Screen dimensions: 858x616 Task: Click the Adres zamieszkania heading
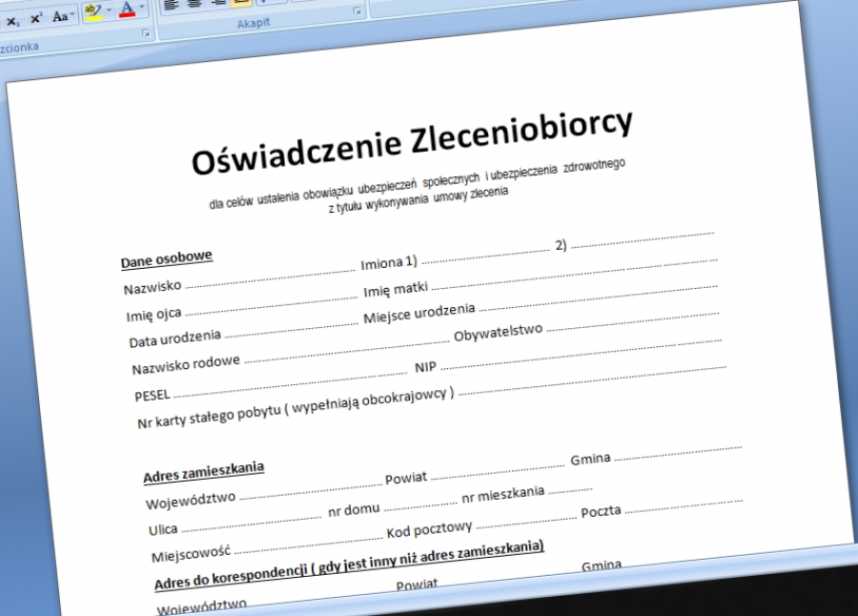click(203, 471)
